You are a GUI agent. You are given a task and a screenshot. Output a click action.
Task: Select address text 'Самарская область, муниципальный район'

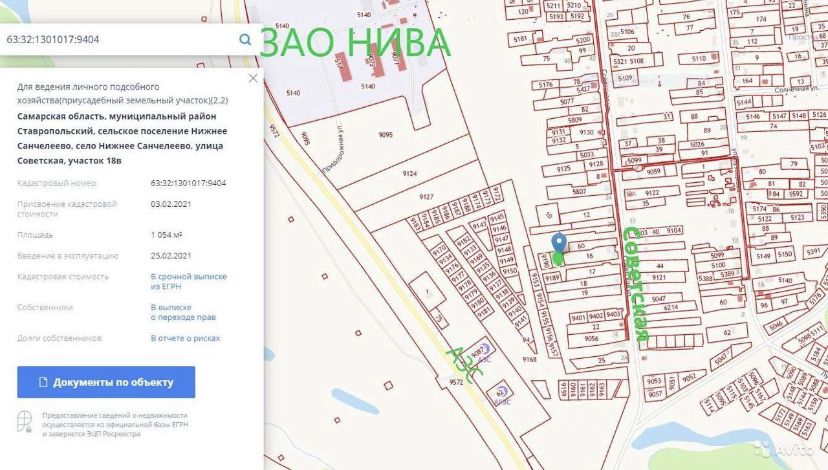click(x=117, y=116)
